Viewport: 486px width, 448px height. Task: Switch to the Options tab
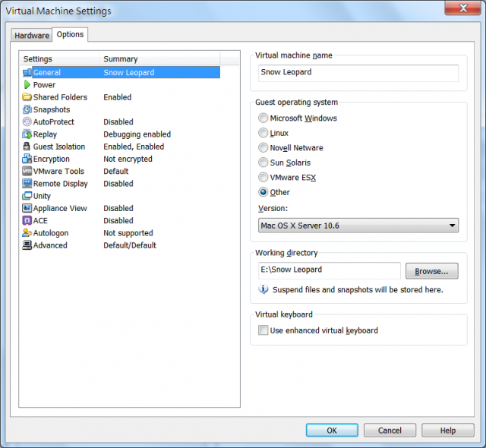70,34
